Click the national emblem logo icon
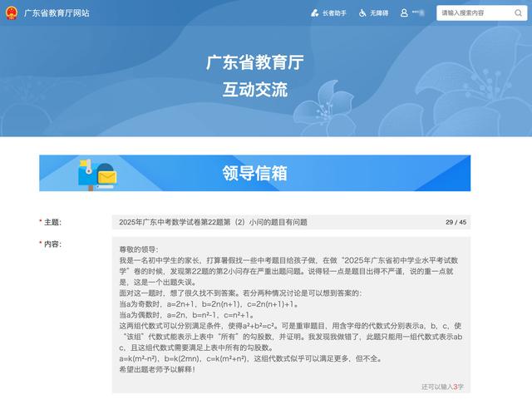 click(12, 13)
